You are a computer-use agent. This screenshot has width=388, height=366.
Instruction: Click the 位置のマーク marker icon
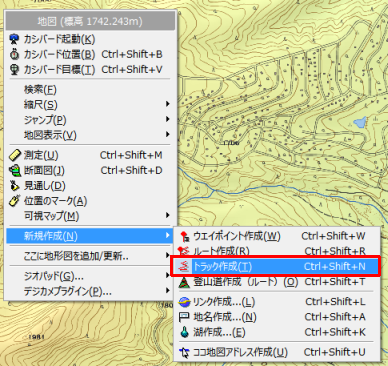[x=14, y=201]
